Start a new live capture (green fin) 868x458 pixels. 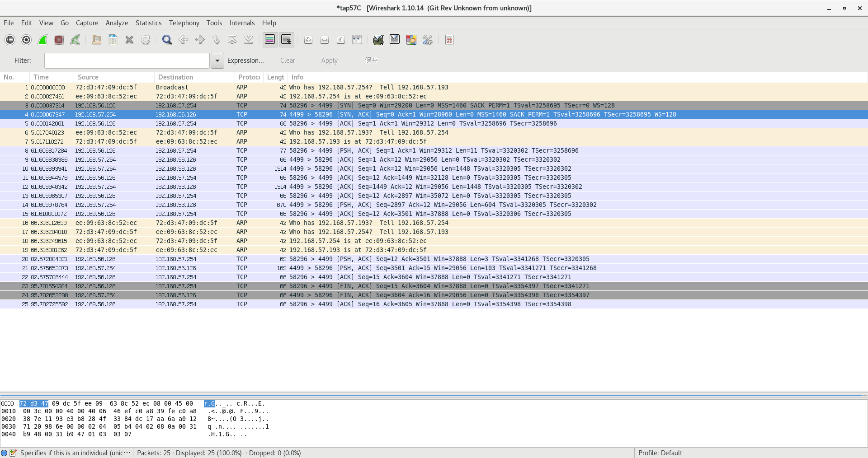pyautogui.click(x=42, y=40)
